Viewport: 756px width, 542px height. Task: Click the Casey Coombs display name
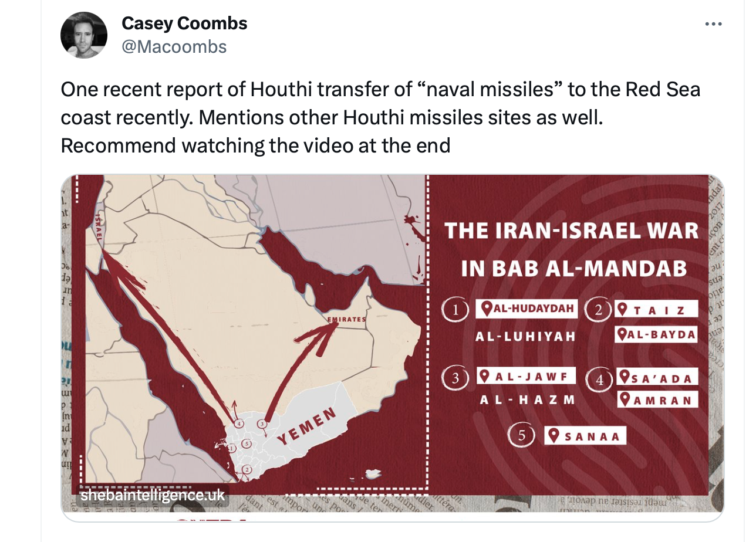tap(184, 23)
